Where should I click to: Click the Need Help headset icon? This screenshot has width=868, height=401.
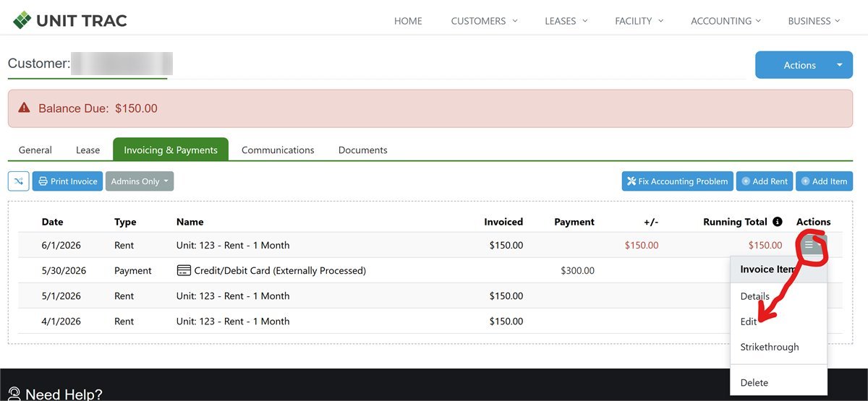14,394
